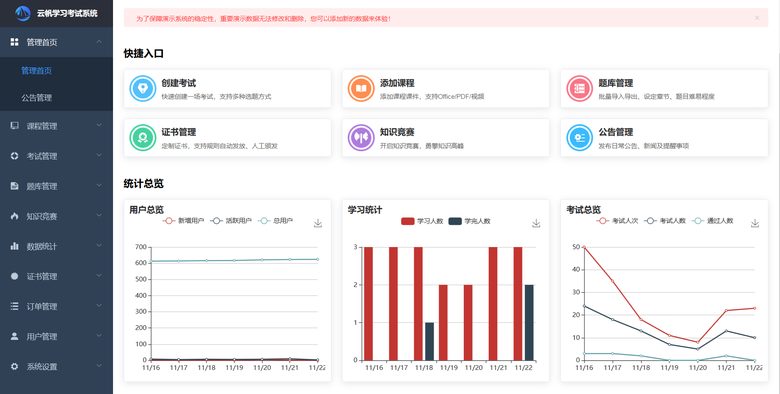
Task: Click the orange 添加课程 book icon
Action: click(361, 89)
